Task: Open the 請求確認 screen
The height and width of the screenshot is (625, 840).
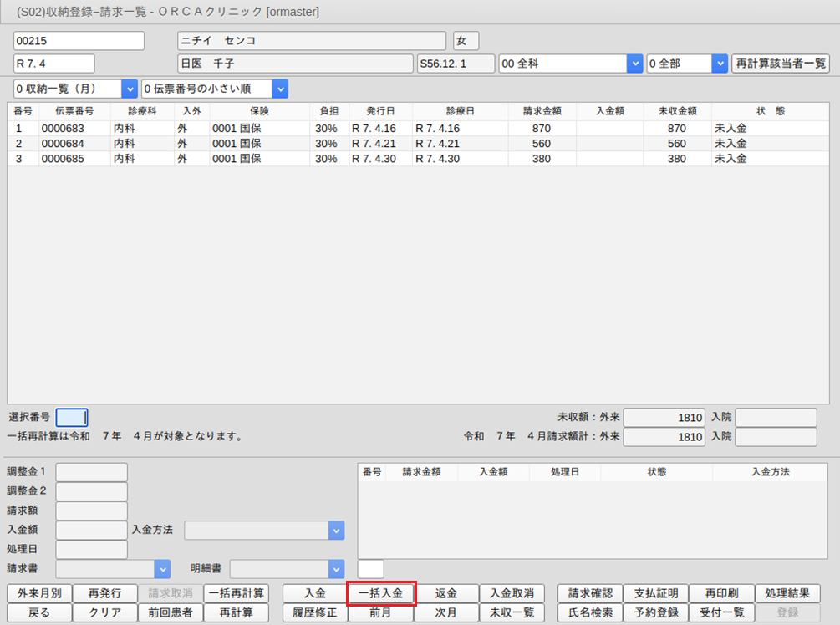Action: (590, 593)
